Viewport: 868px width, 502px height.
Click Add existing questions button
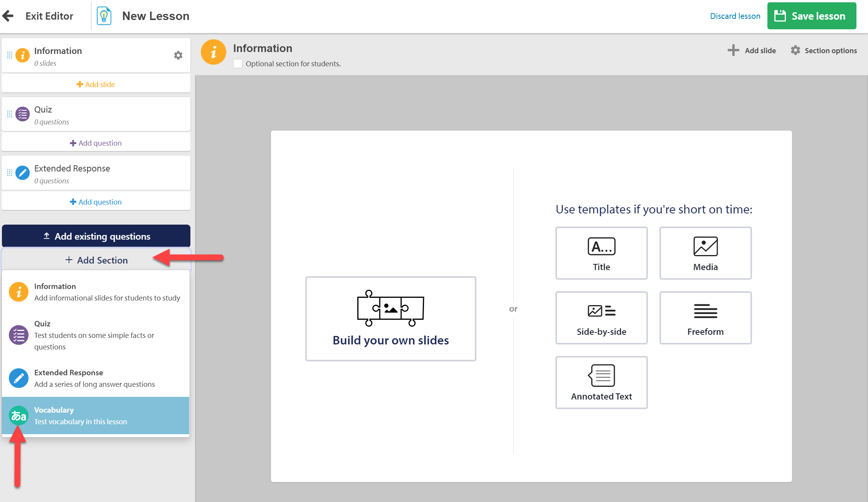pos(96,236)
